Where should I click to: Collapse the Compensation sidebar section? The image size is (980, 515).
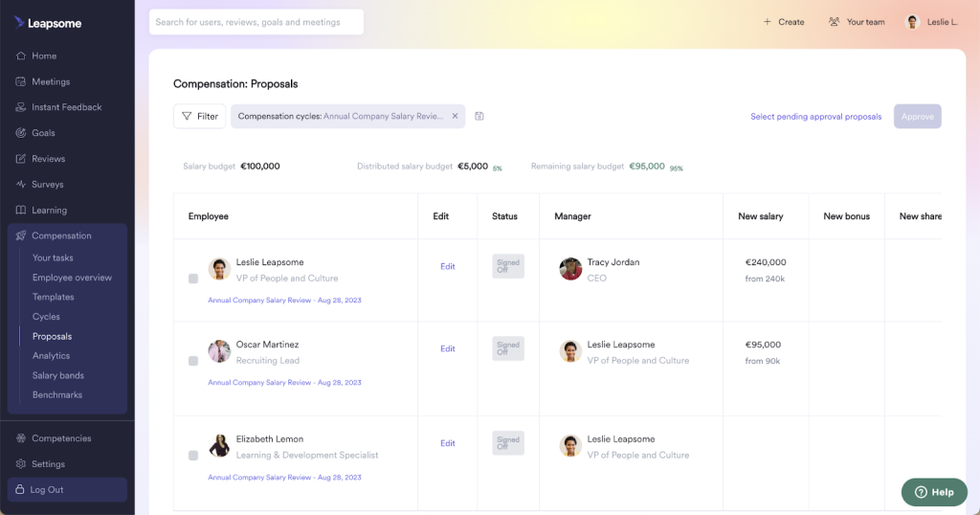click(61, 235)
